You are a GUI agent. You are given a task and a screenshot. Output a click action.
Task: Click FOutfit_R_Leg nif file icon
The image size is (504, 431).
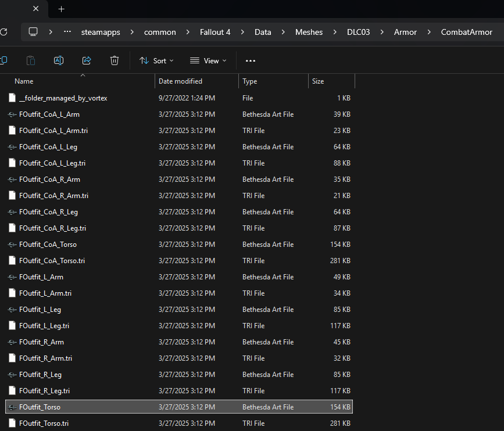pos(12,375)
